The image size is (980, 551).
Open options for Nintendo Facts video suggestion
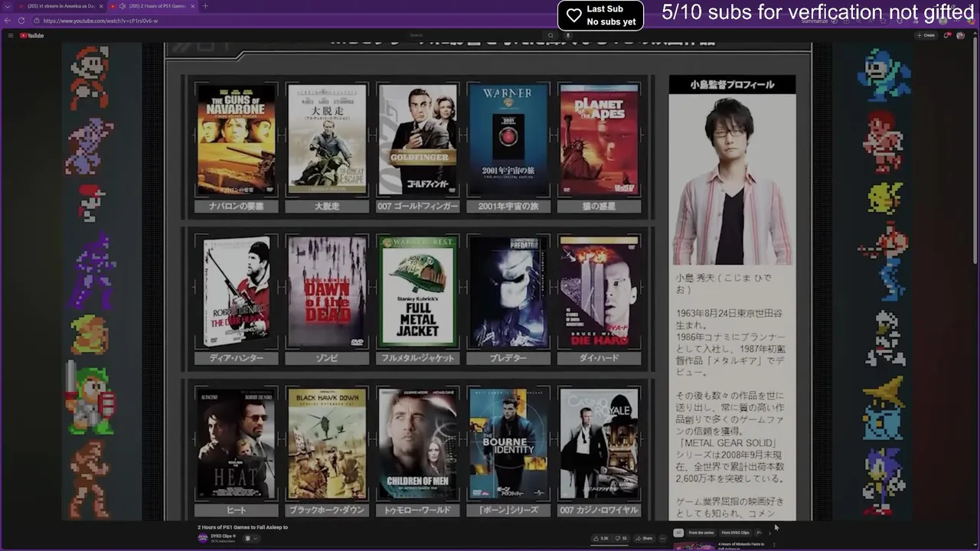(x=774, y=545)
